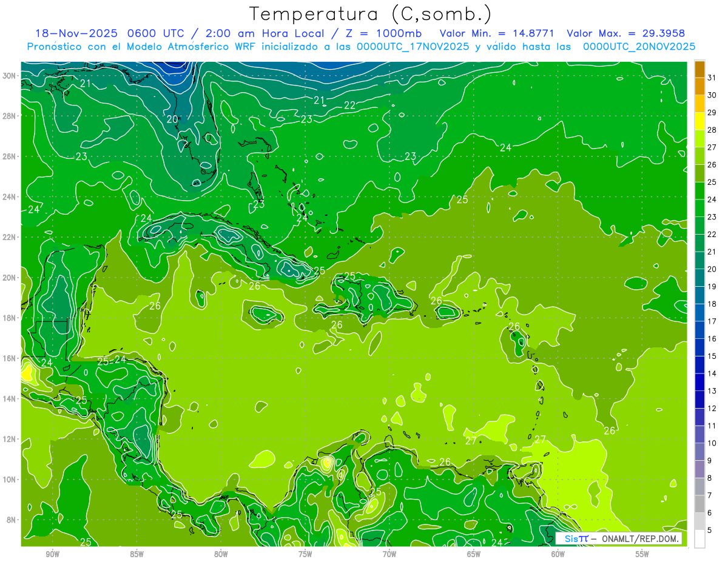Click the '12N' latitude axis label

[x=10, y=439]
